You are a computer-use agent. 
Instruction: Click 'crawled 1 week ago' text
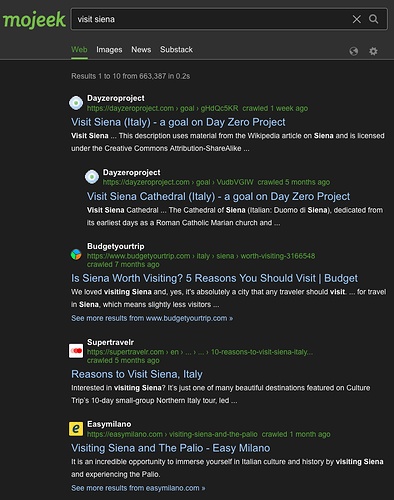tap(275, 108)
